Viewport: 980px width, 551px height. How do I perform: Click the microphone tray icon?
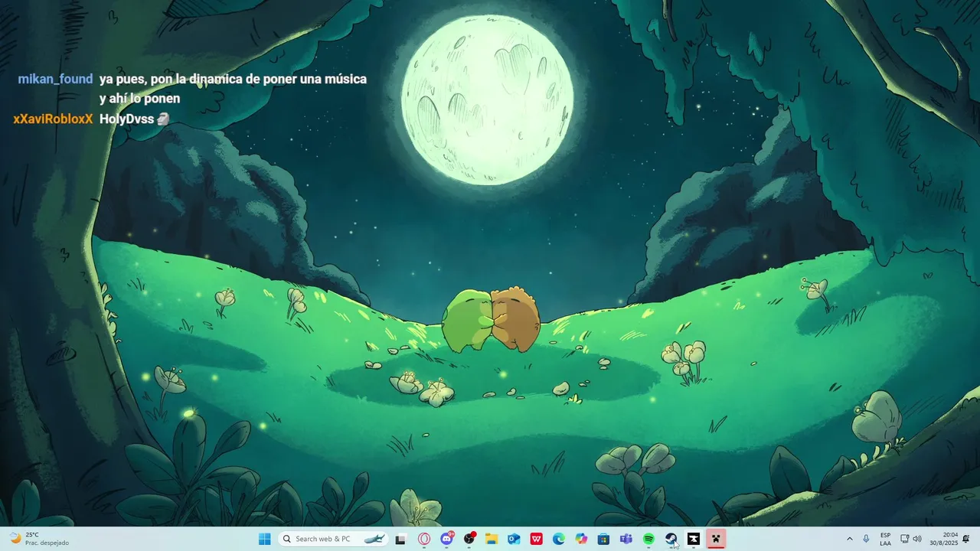[866, 539]
